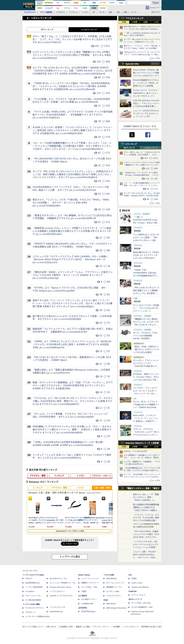Expand もっと見る under the Impress Watchシリーズ ranking
Screen dimensions: 184x644
click(155, 481)
